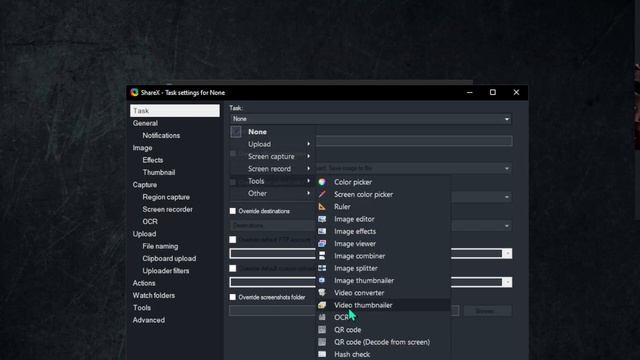Click the Image viewer icon
This screenshot has width=640, height=360.
pos(322,244)
